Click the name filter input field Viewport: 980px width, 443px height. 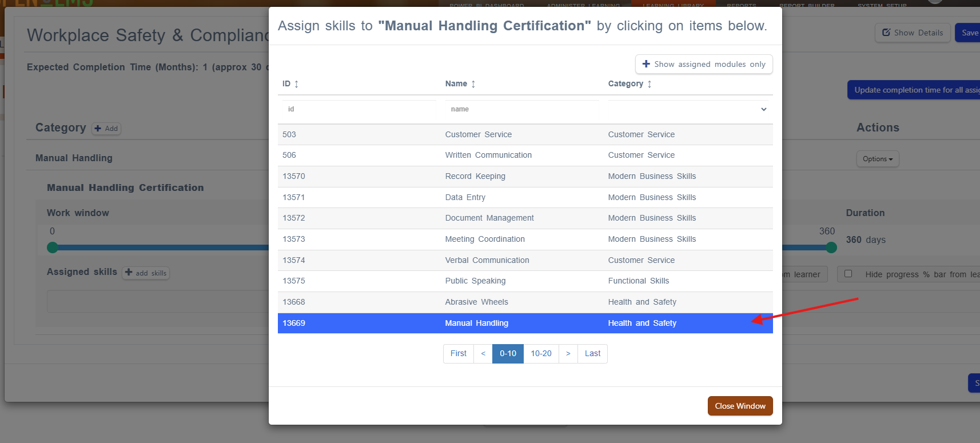click(522, 109)
